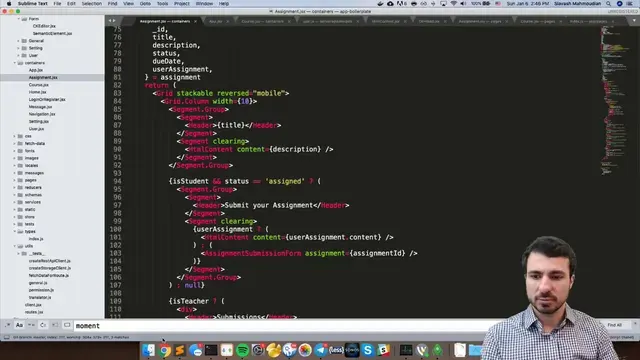Open Course.jsx file in sidebar
640x360 pixels.
(38, 85)
